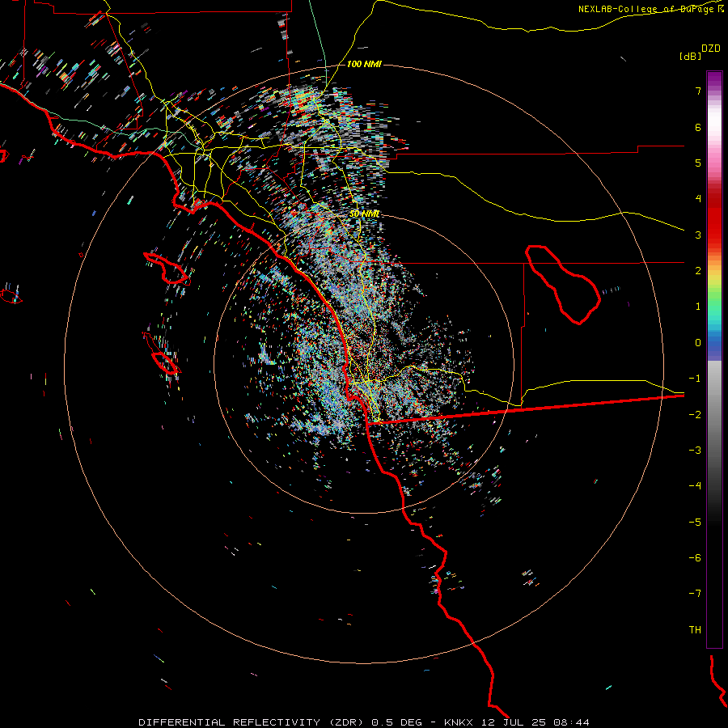Click the vertical ZDR color scale bar

tap(714, 359)
